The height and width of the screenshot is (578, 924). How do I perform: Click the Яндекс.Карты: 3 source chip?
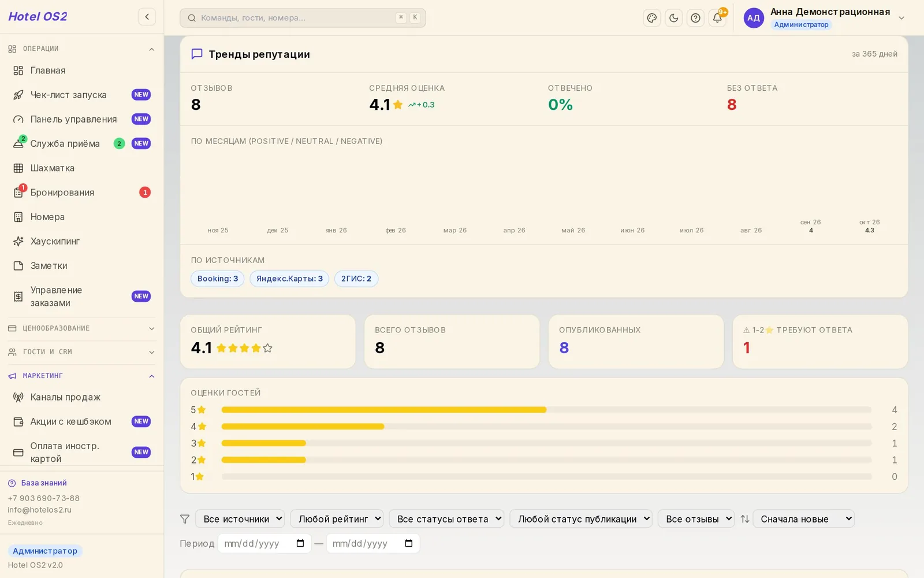[289, 279]
